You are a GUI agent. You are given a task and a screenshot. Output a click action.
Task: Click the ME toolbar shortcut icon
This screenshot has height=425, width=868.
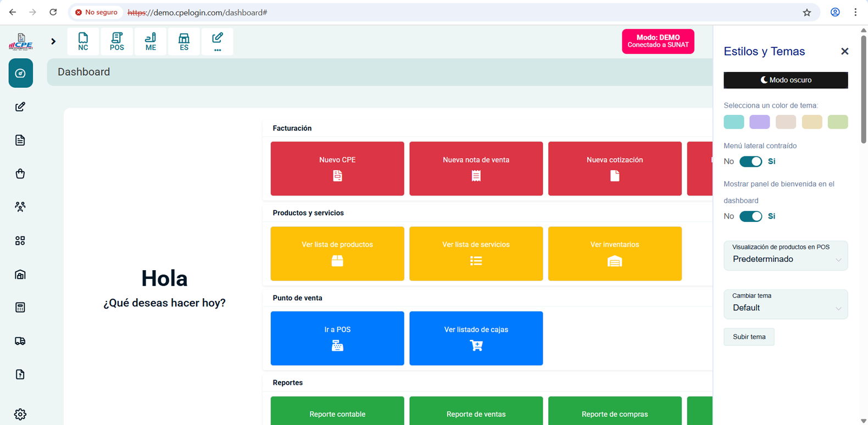pyautogui.click(x=151, y=42)
